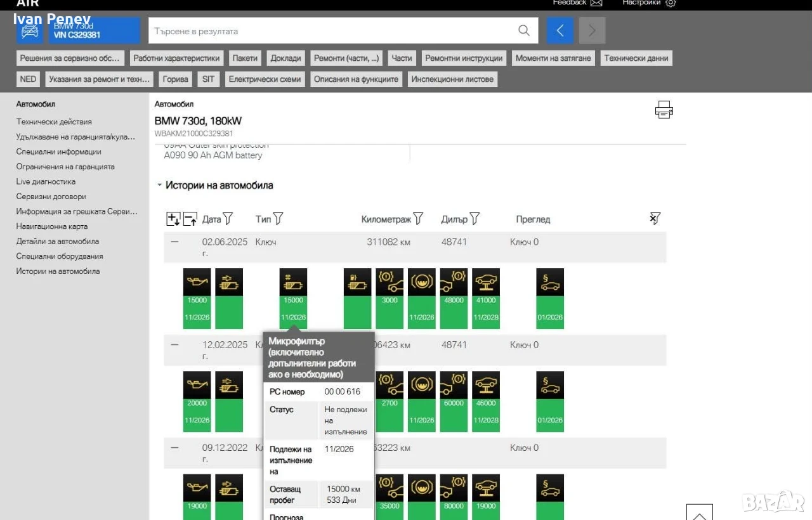Filter history by Километраж column

coord(417,219)
